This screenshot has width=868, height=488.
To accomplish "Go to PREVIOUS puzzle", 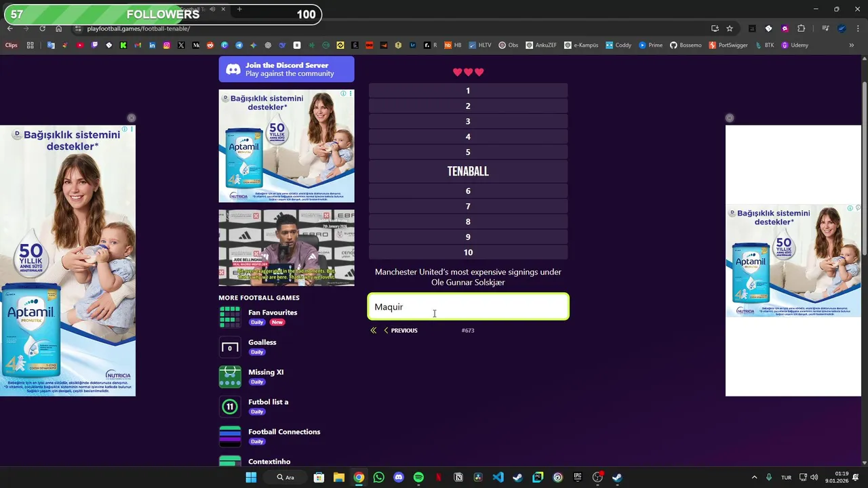I will (401, 331).
